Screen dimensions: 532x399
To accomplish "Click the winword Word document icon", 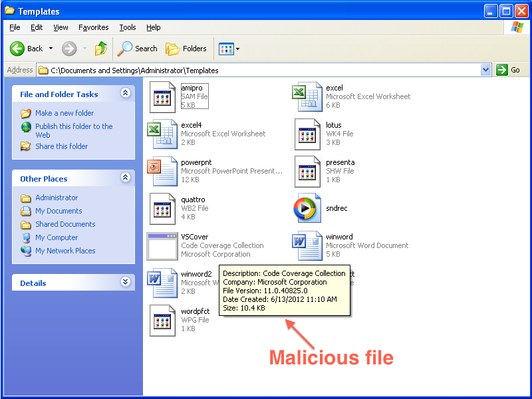I will pyautogui.click(x=307, y=246).
